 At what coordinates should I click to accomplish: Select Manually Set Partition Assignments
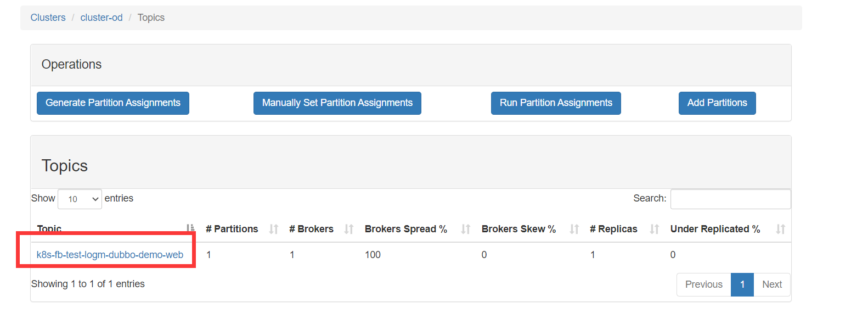pyautogui.click(x=337, y=103)
